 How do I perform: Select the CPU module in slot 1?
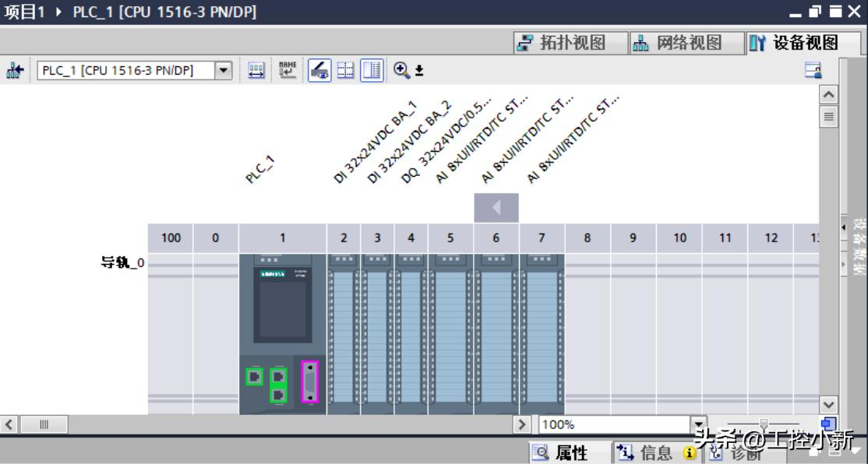282,334
